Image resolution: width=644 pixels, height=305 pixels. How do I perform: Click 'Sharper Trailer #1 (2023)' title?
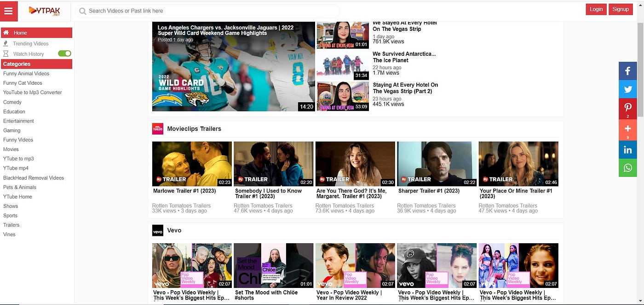pos(429,191)
